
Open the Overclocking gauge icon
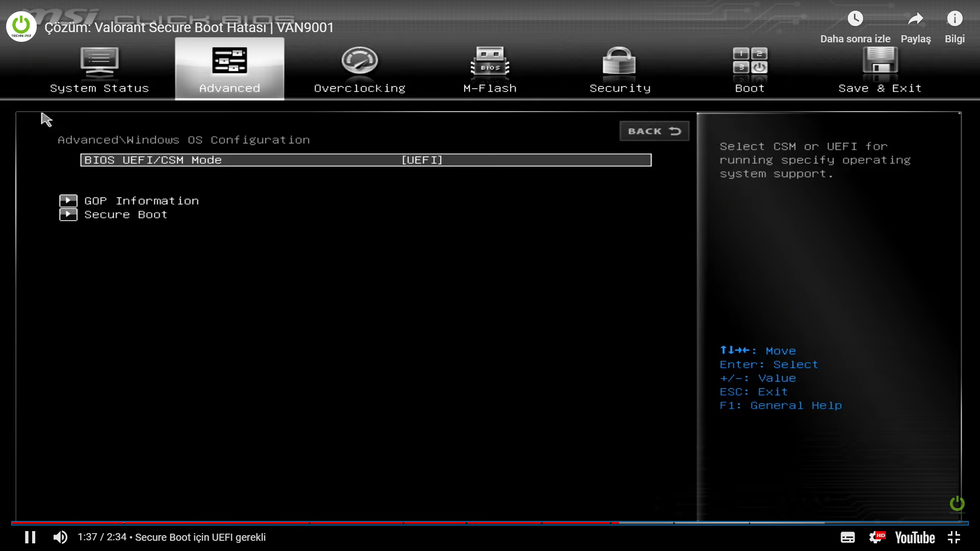359,61
